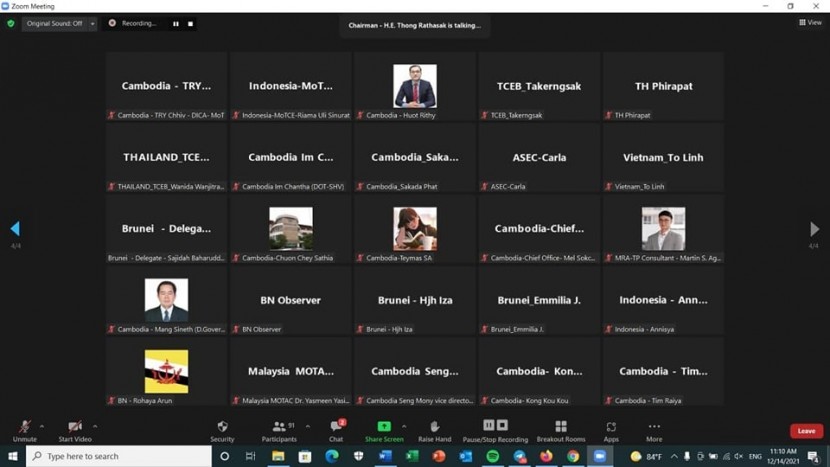The width and height of the screenshot is (830, 467).
Task: Click the encryption shield icon
Action: tap(11, 23)
